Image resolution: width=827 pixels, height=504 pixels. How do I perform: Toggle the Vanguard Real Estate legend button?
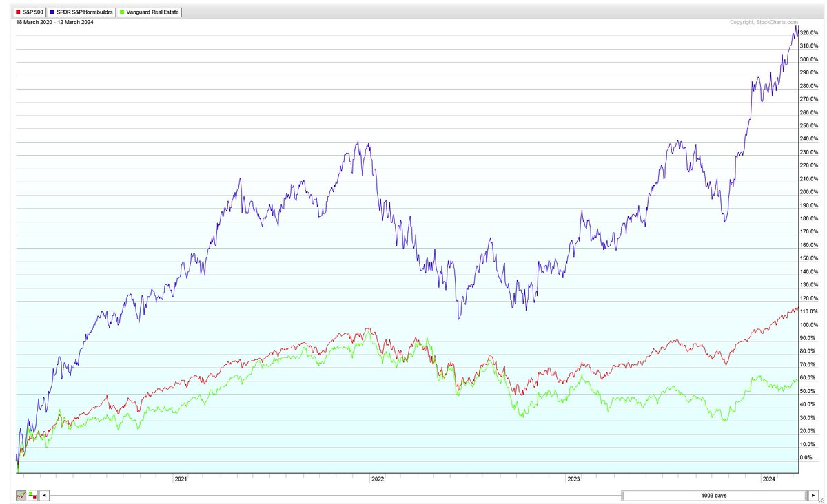(149, 12)
